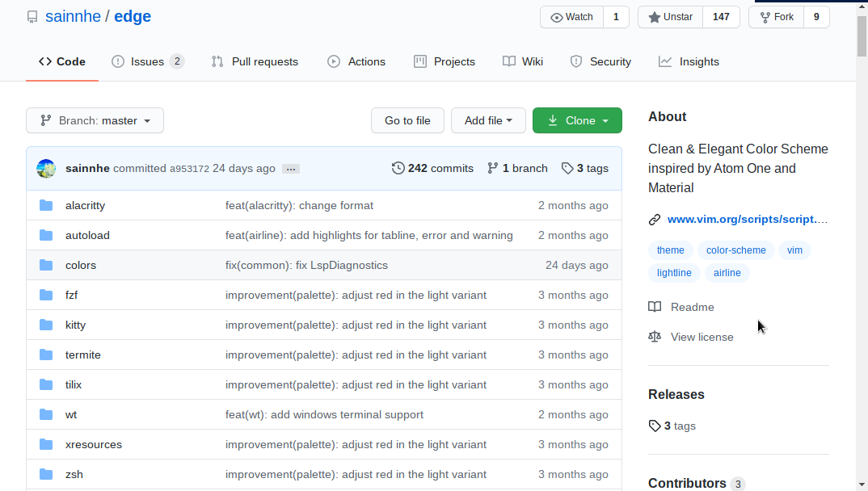This screenshot has width=868, height=491.
Task: Open the Releases heading link
Action: click(x=676, y=395)
